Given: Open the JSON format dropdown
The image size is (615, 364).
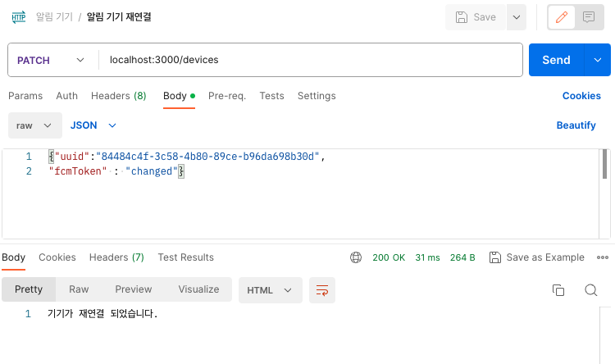Looking at the screenshot, I should click(93, 125).
